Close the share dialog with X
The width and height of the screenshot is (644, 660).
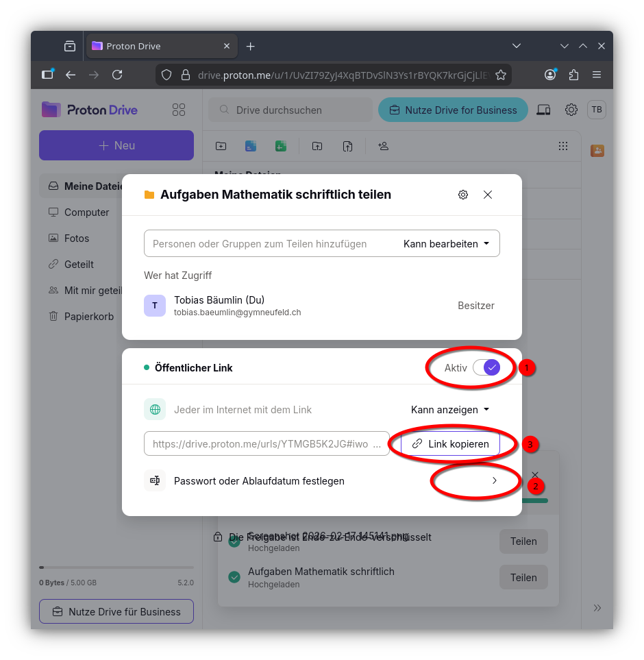click(x=488, y=195)
